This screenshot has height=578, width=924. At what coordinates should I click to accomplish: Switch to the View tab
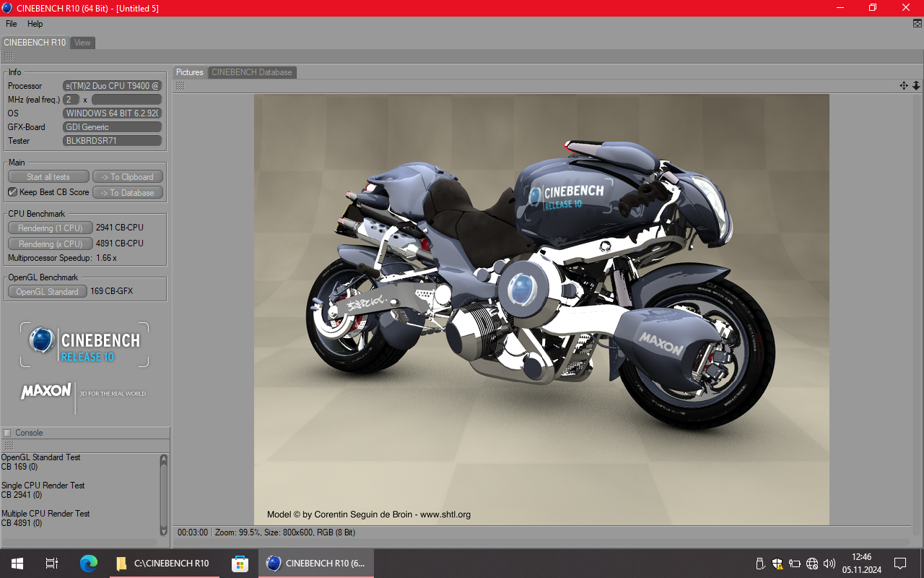[82, 43]
